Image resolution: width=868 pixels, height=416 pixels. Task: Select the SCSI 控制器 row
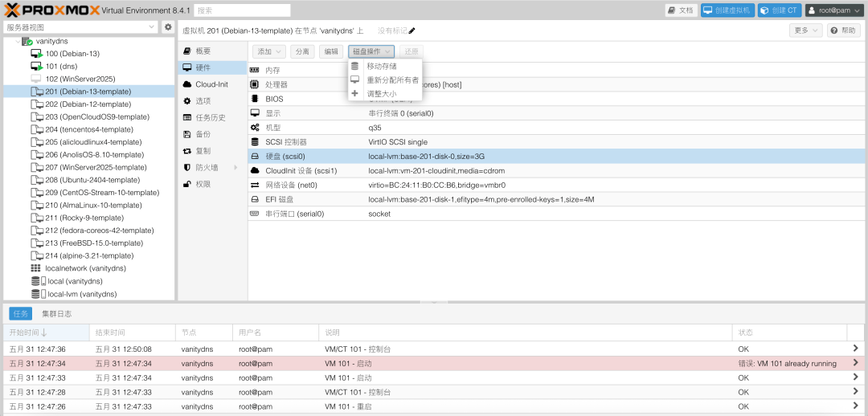pyautogui.click(x=558, y=141)
